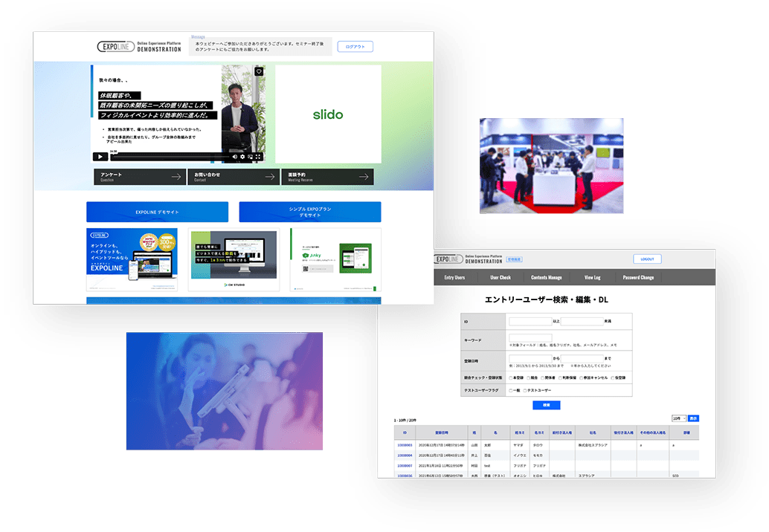Click the キーワード input field
The height and width of the screenshot is (532, 769).
coord(530,337)
